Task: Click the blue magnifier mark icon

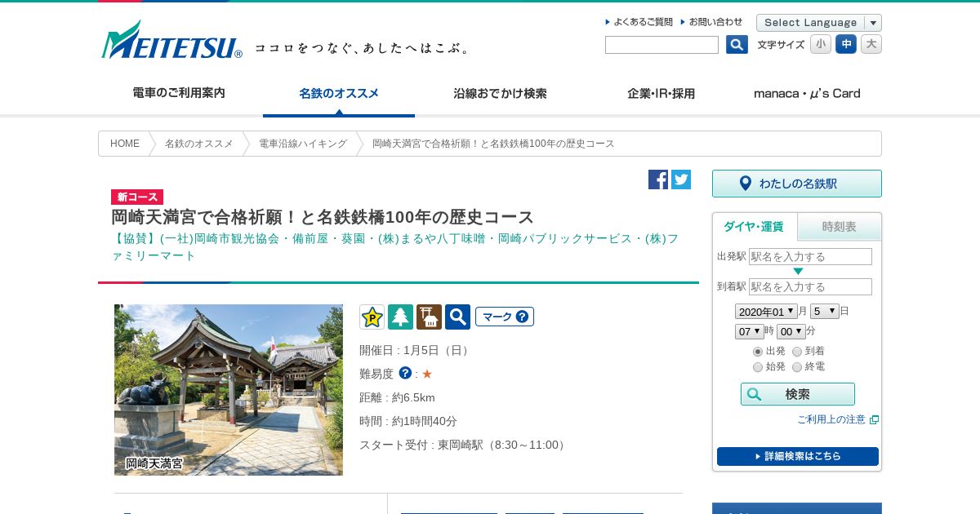Action: coord(457,317)
